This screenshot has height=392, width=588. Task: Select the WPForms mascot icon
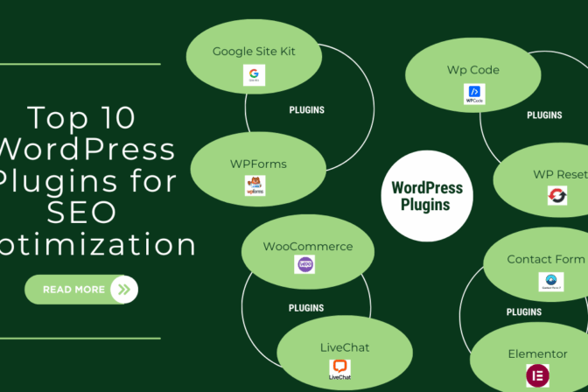255,185
